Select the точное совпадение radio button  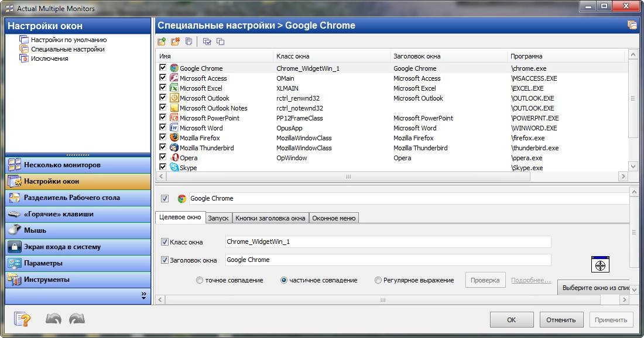coord(200,280)
